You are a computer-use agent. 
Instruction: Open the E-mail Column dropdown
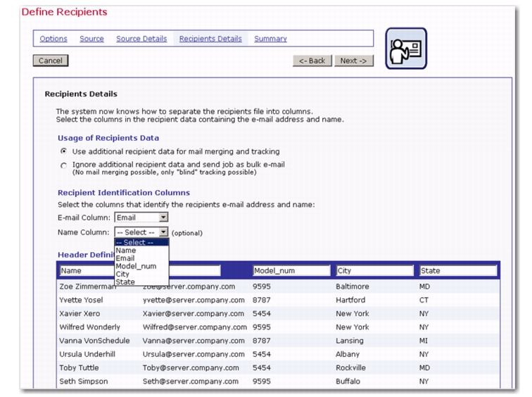163,218
